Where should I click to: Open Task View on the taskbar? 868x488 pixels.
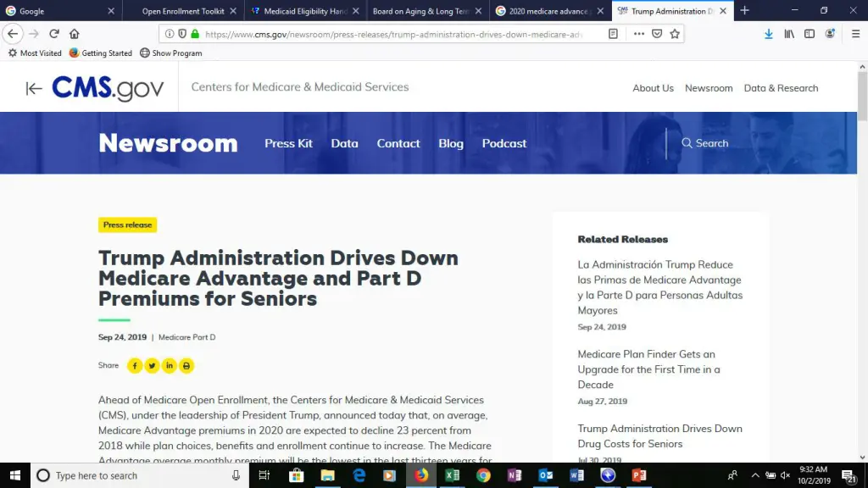264,475
